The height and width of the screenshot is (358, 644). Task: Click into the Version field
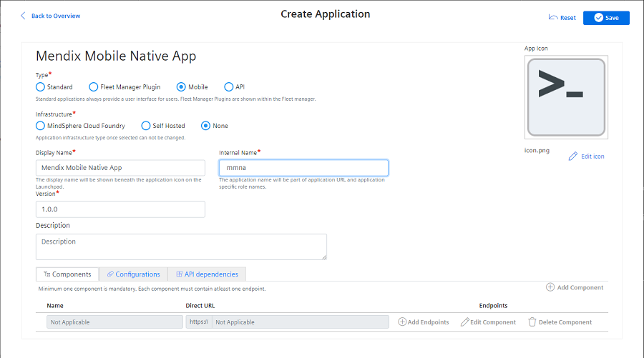coord(120,209)
